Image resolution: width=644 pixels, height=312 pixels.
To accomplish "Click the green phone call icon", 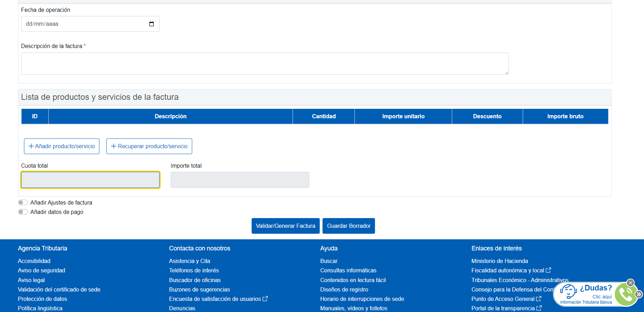I will pos(625,294).
